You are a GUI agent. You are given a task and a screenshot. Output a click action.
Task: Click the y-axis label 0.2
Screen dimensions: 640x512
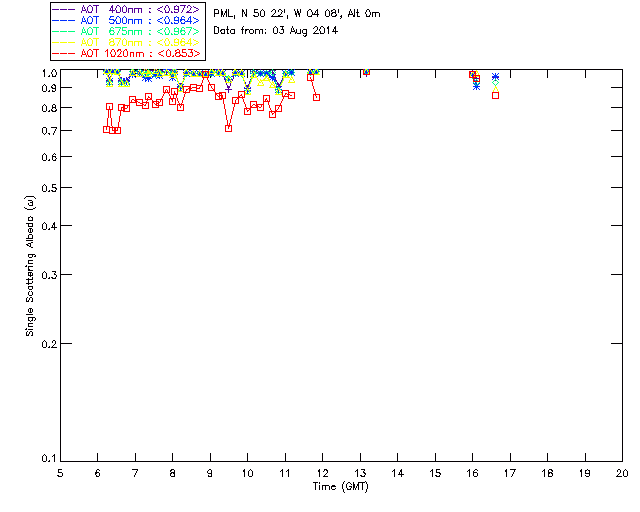click(49, 344)
